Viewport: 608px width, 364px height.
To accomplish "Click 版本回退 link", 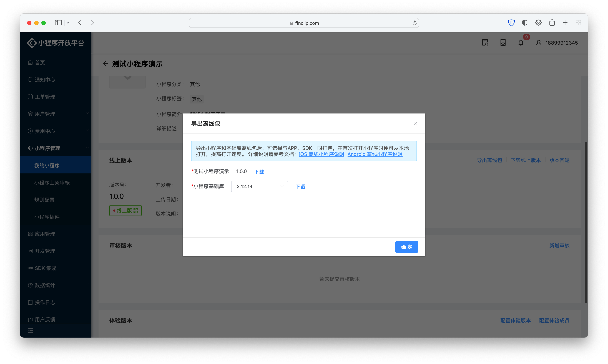I will (x=559, y=160).
